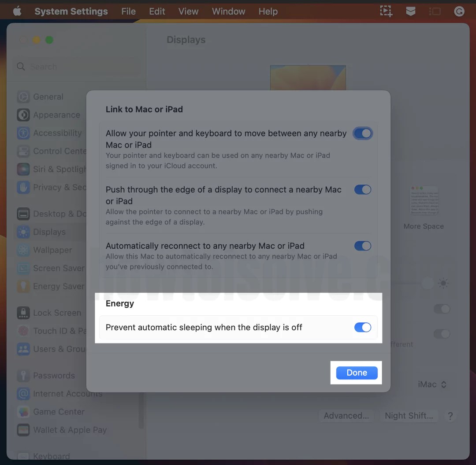The image size is (476, 465).
Task: Open the Window menu
Action: [228, 11]
